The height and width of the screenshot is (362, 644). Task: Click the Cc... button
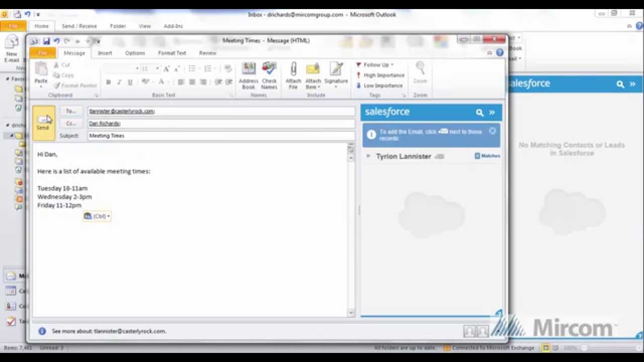tap(71, 123)
